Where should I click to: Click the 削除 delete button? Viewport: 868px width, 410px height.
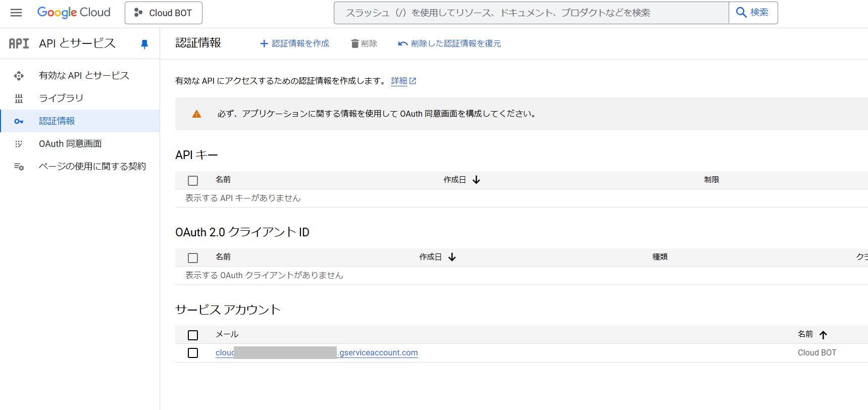pos(364,43)
